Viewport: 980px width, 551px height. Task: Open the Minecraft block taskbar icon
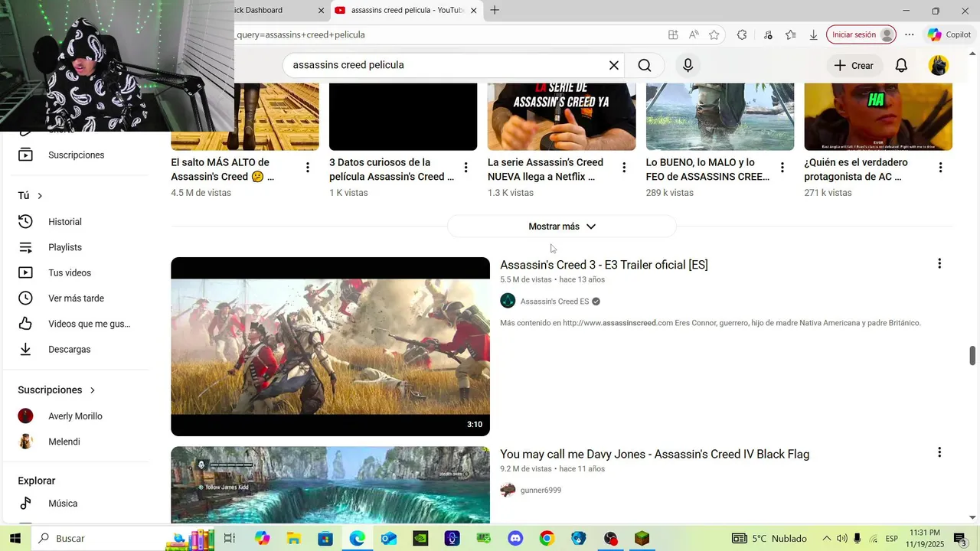pos(642,538)
